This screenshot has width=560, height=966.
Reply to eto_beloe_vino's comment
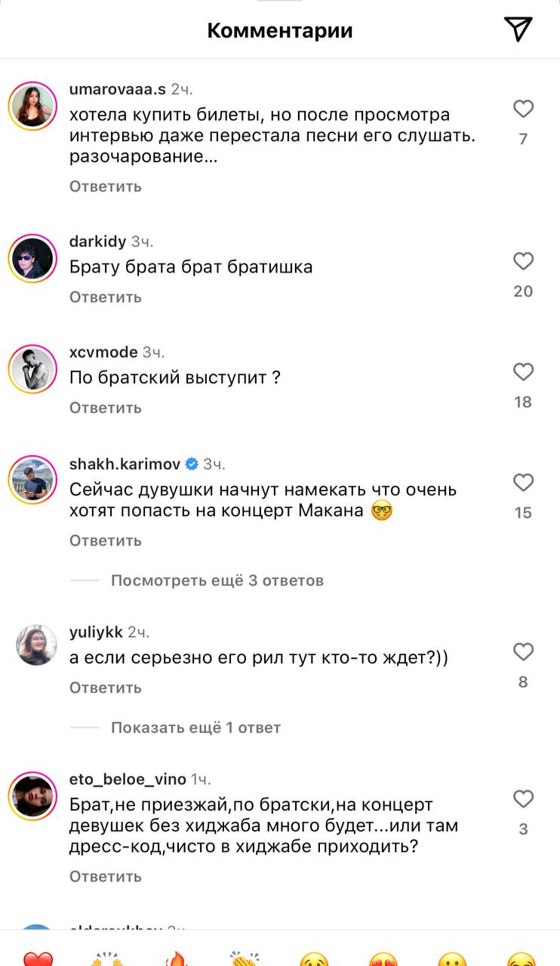pyautogui.click(x=105, y=876)
